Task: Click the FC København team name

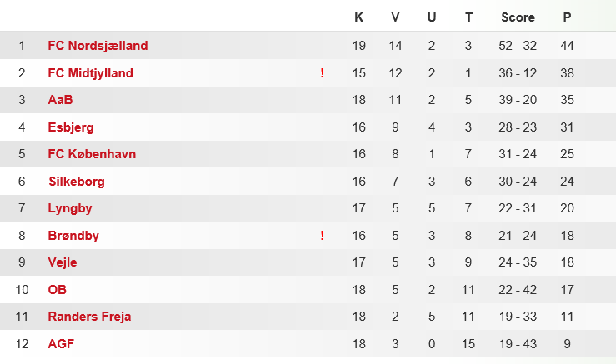Action: pos(92,154)
